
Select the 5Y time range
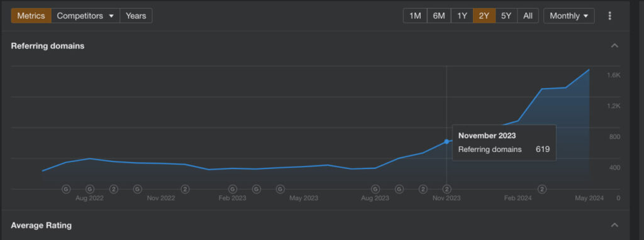[x=506, y=16]
